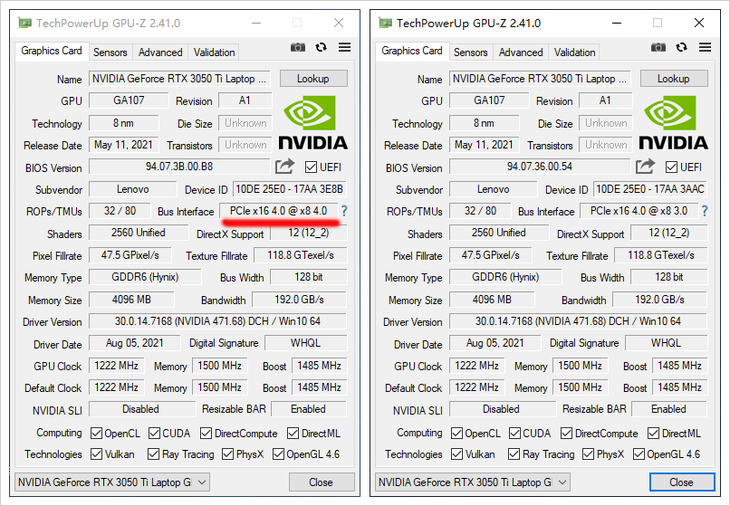
Task: Click the refresh icon in right GPU-Z window
Action: (681, 47)
